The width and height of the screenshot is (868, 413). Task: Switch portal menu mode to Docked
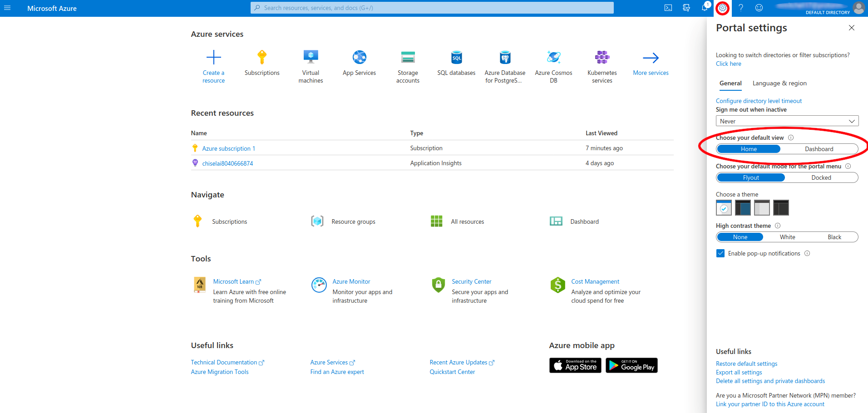[x=821, y=177]
